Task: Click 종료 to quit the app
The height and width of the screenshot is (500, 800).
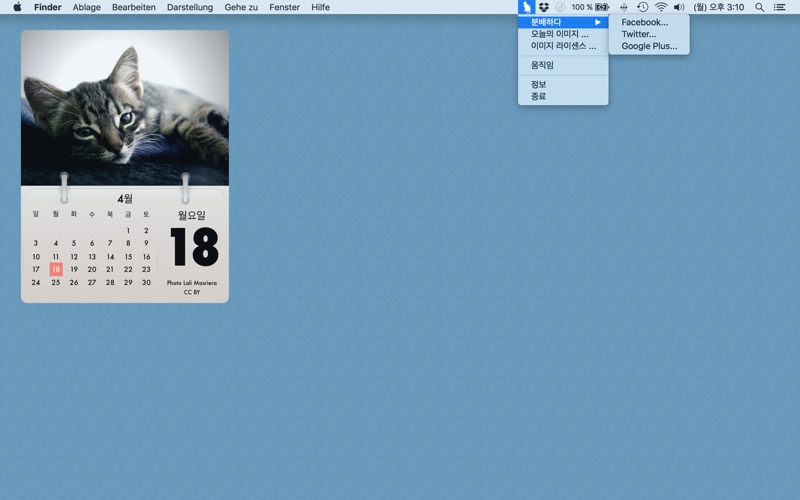Action: pyautogui.click(x=538, y=96)
